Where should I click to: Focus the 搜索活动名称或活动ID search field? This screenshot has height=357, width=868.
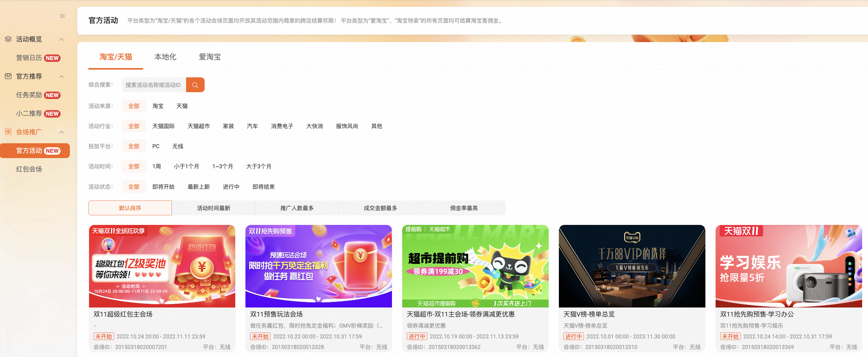[154, 85]
